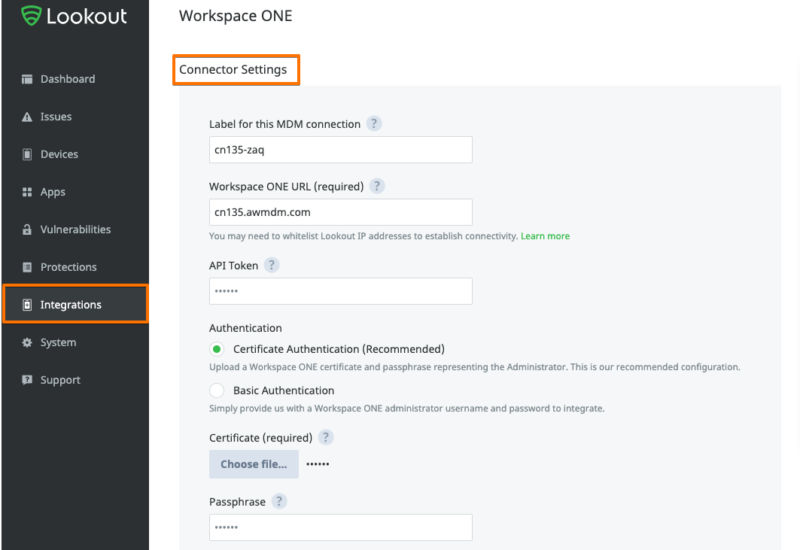Click the Dashboard sidebar icon

[27, 79]
